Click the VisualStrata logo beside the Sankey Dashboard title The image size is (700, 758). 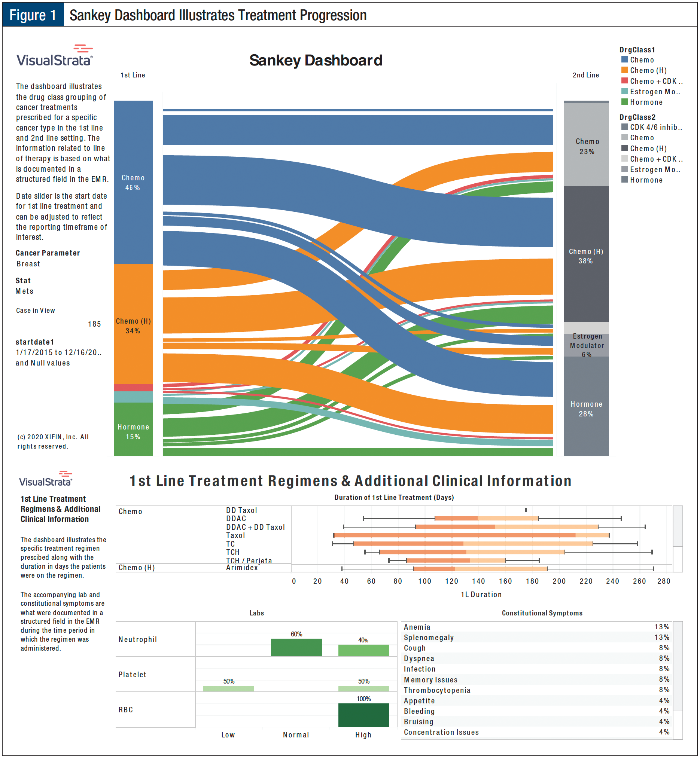click(55, 56)
